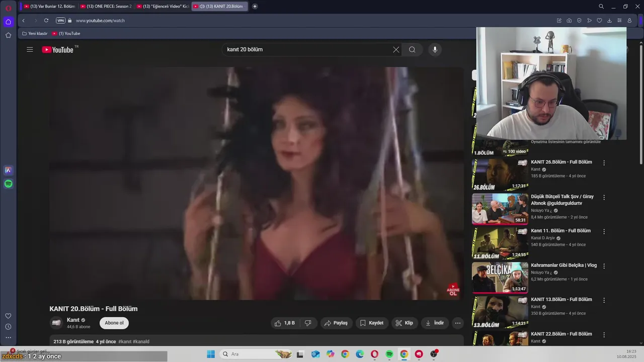Like the video (1,8 B)
644x362 pixels.
click(x=285, y=323)
